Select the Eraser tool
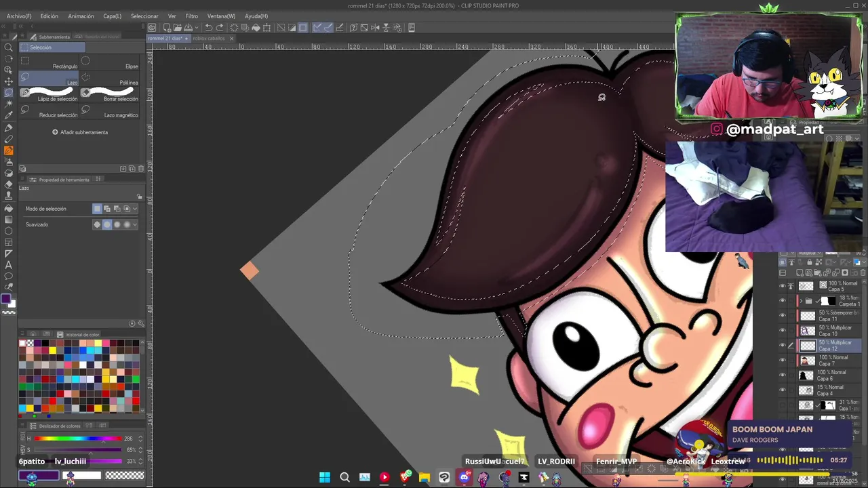Viewport: 868px width, 488px height. point(8,185)
